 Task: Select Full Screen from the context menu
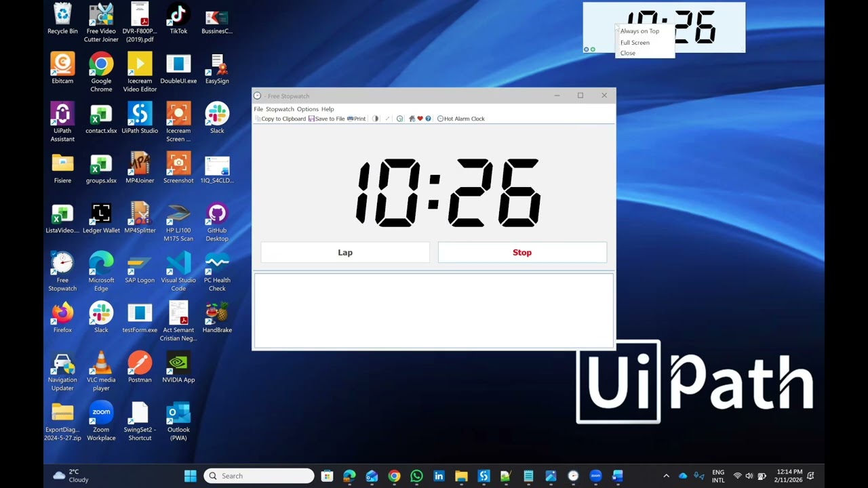[x=644, y=43]
